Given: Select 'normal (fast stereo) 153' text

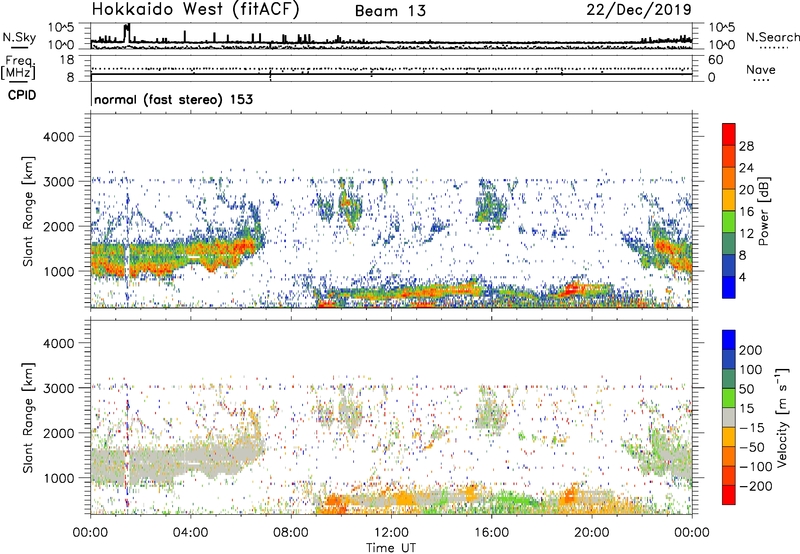Looking at the screenshot, I should coord(173,100).
